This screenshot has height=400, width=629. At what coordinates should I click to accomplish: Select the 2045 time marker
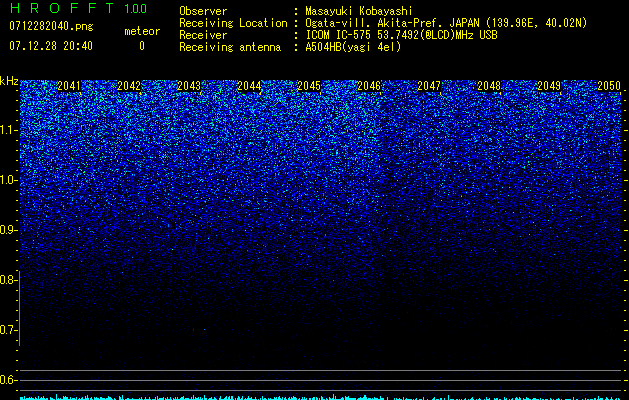[x=309, y=86]
